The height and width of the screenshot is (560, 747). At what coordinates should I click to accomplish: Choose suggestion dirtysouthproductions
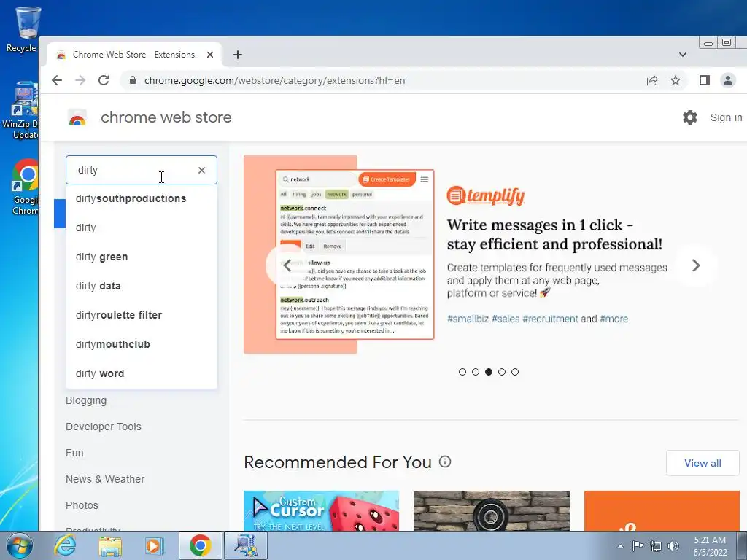point(142,198)
